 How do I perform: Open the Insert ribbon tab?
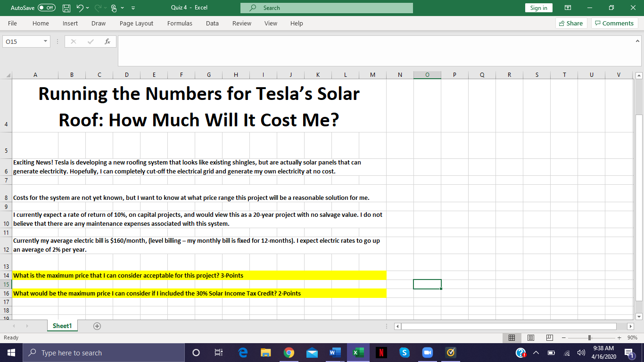point(70,23)
